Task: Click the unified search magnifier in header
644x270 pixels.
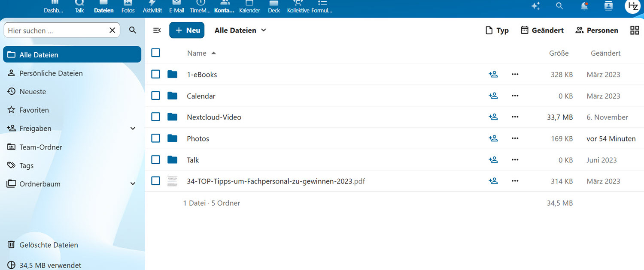Action: click(559, 6)
